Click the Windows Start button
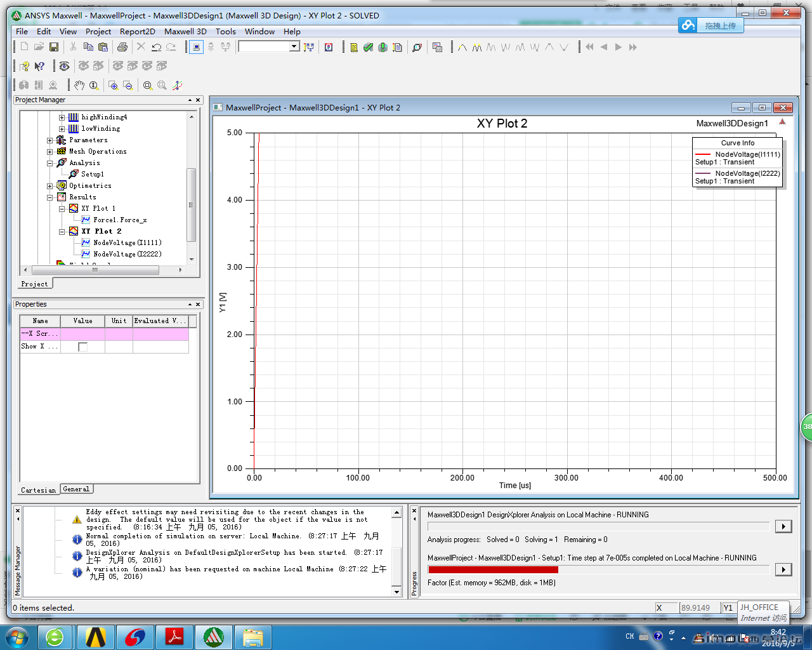The image size is (812, 650). click(16, 637)
